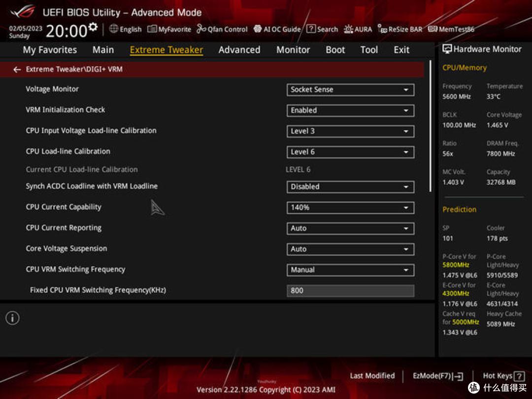
Task: Select Extreme Tweaker tab
Action: tap(166, 50)
